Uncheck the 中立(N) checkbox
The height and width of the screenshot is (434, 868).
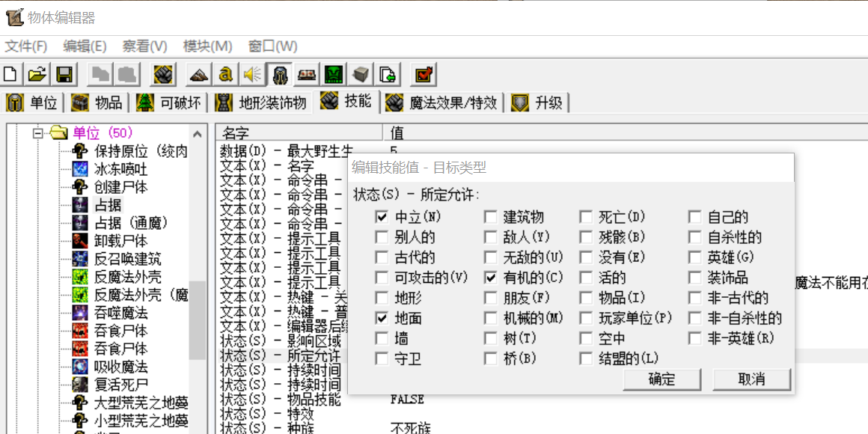point(382,217)
